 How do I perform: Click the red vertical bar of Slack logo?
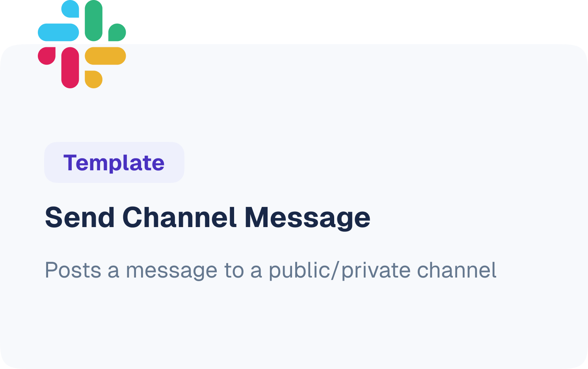coord(70,67)
